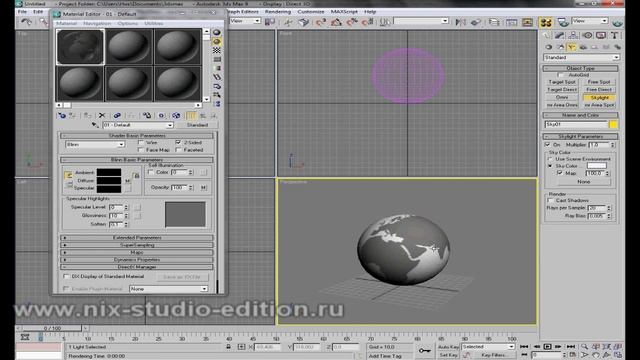Image resolution: width=640 pixels, height=360 pixels.
Task: Pick material from object eyedropper
Action: pos(95,125)
